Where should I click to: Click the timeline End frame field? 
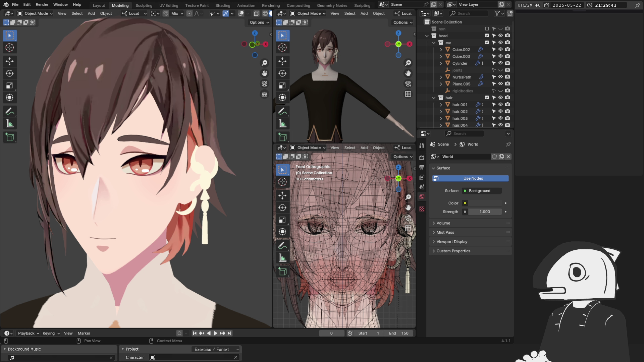pos(399,333)
